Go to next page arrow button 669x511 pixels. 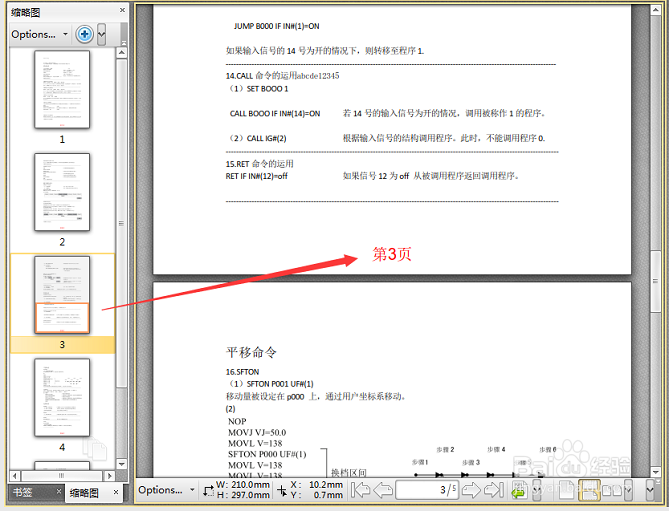pyautogui.click(x=471, y=490)
